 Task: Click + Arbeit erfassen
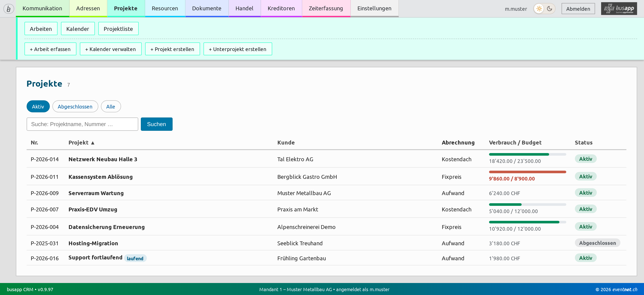pyautogui.click(x=50, y=49)
